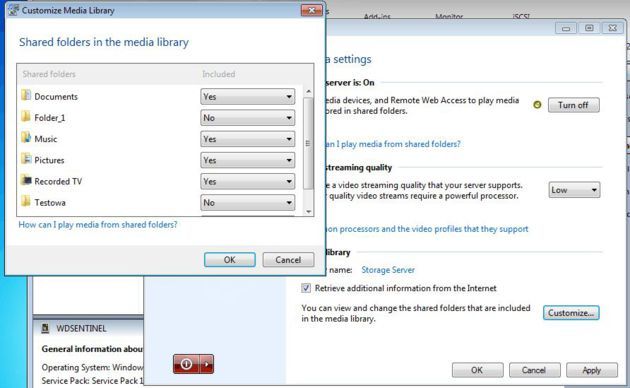Click Cancel in the media settings window

click(x=534, y=370)
